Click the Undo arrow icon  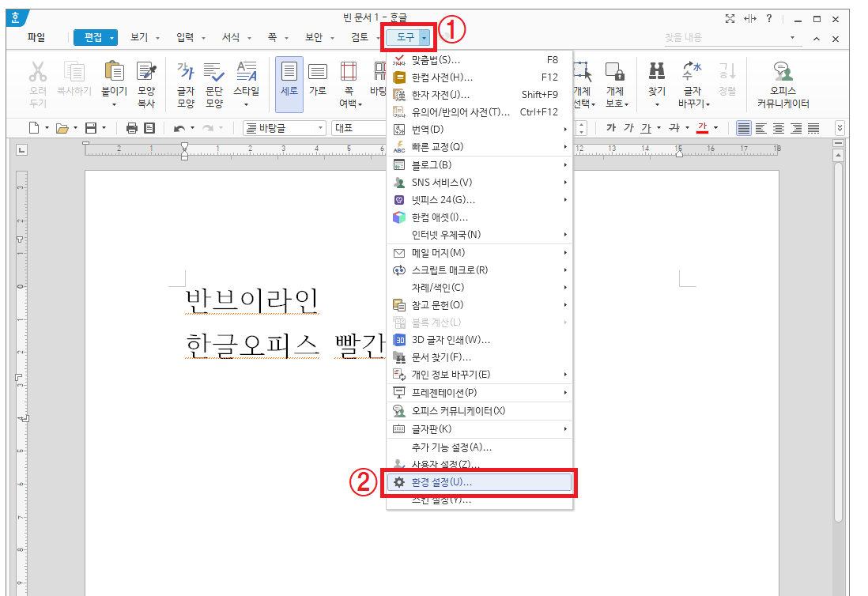[179, 128]
